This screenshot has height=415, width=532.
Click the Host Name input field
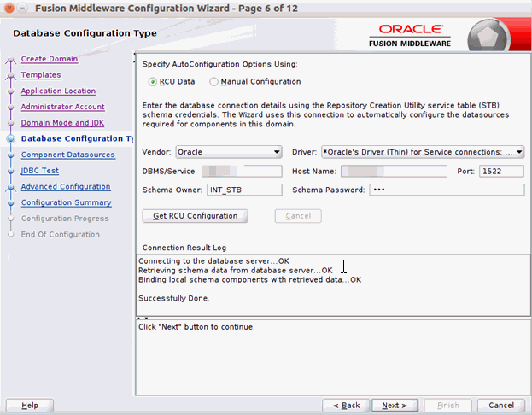click(x=394, y=171)
